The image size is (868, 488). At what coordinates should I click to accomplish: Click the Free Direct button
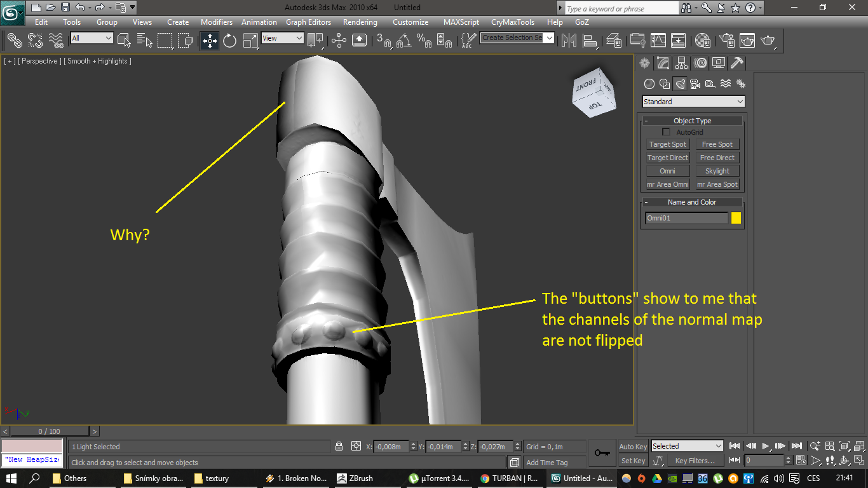click(x=717, y=158)
